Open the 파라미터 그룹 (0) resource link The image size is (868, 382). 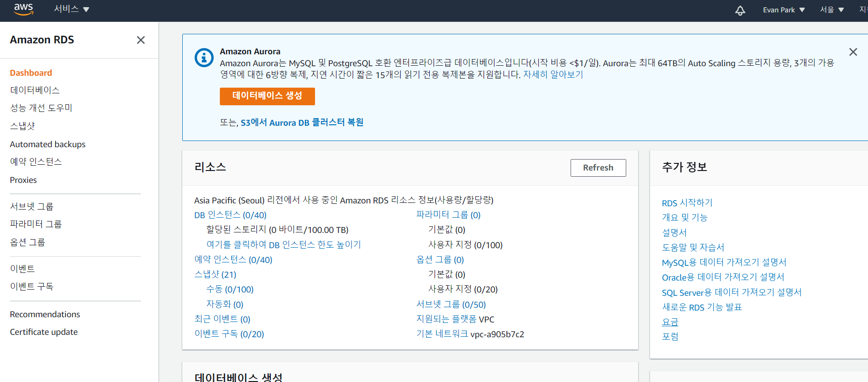coord(448,215)
